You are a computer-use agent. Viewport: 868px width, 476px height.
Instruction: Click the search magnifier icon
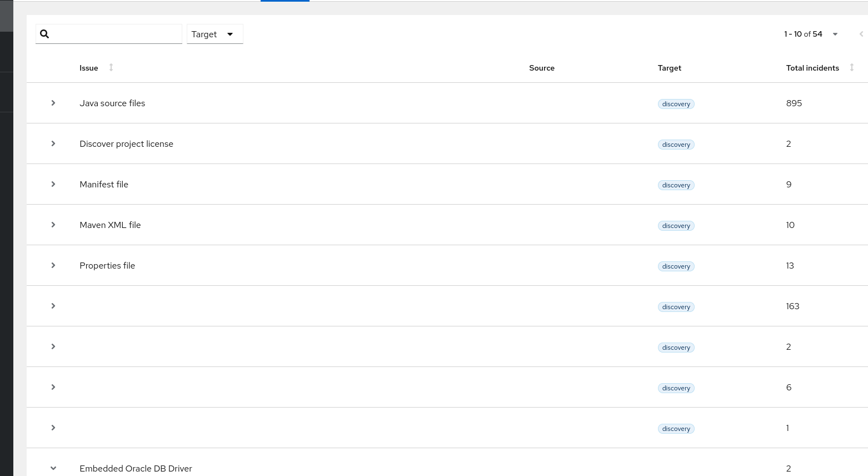point(45,34)
